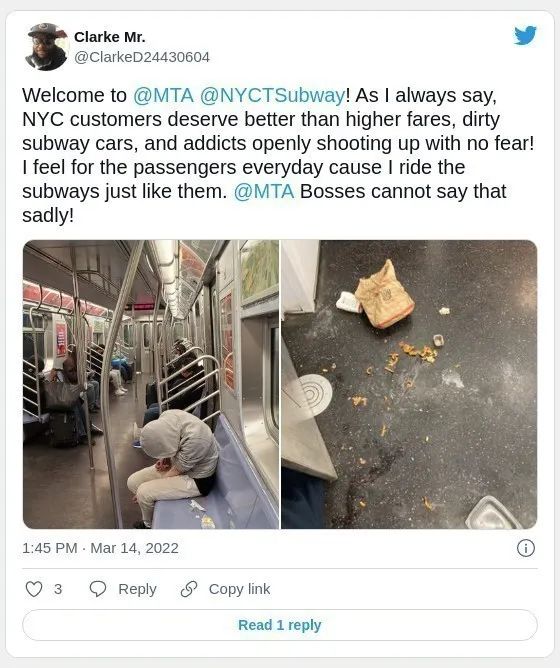Click the chain link copy icon
Screen dimensions: 560x668
point(188,589)
